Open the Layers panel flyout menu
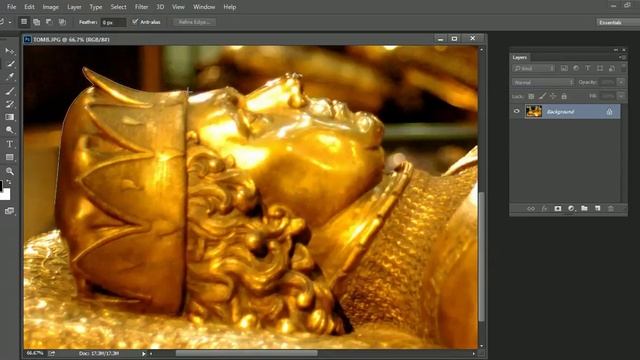Screen dimensions: 640x360 pyautogui.click(x=622, y=58)
